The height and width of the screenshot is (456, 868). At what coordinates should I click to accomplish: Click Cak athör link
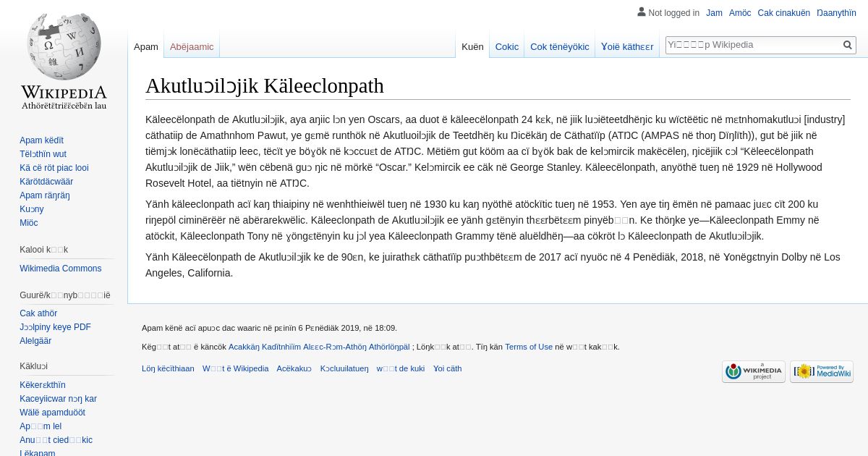[38, 313]
